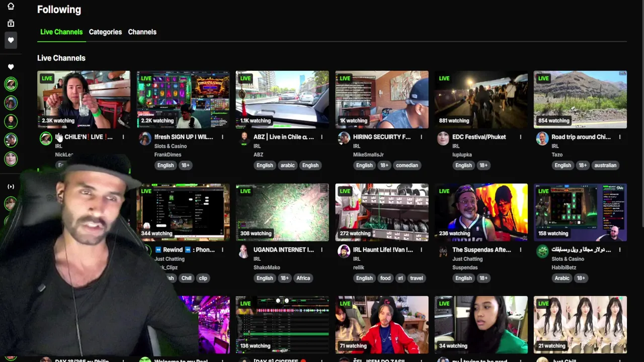Open the CHILE'N LIVE stream avatar
The height and width of the screenshot is (362, 644).
click(x=46, y=139)
